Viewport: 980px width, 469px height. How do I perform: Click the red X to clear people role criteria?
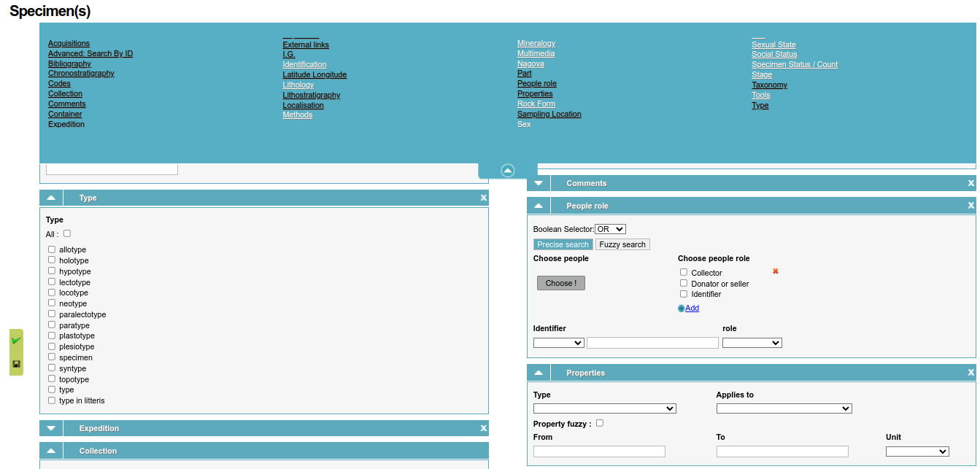(775, 271)
